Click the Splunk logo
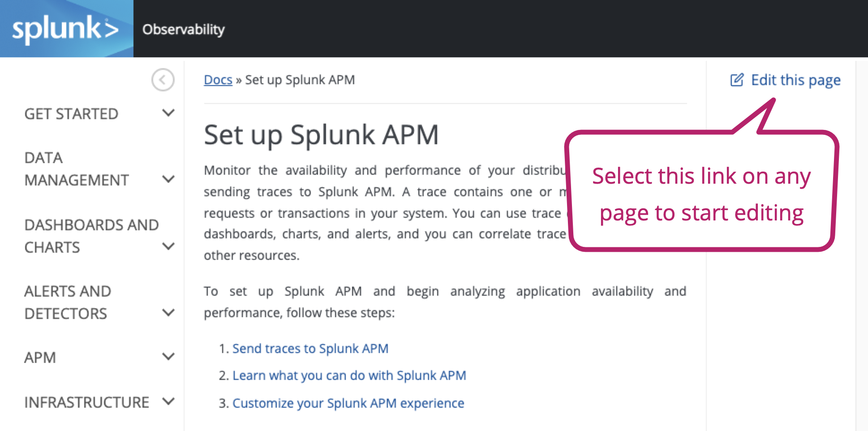The width and height of the screenshot is (868, 431). click(63, 28)
